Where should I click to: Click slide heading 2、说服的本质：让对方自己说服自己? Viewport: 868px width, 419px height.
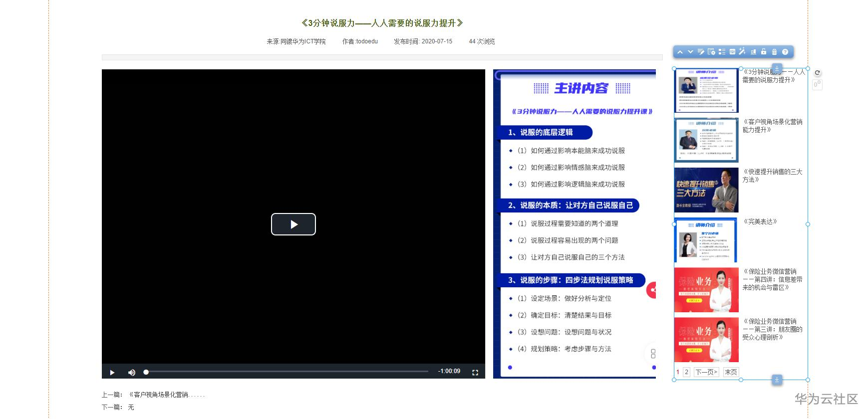pos(570,205)
